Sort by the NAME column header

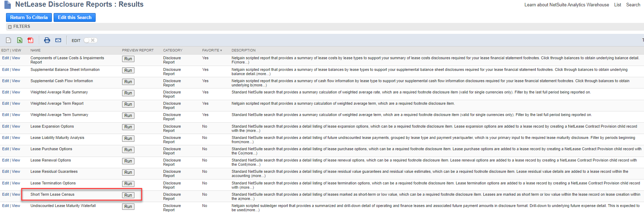pyautogui.click(x=35, y=50)
